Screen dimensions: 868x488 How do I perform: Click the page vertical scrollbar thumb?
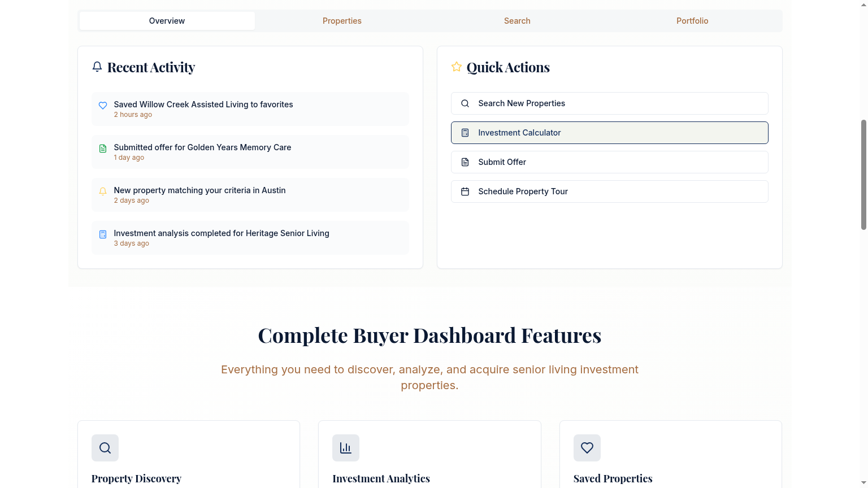click(x=863, y=175)
